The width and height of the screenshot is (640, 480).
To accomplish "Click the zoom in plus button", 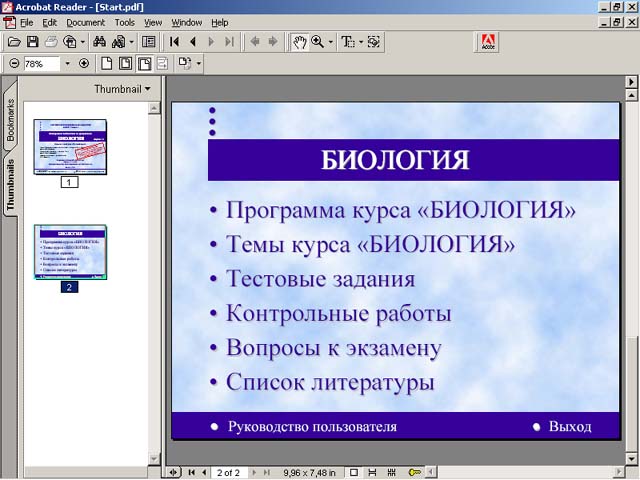I will point(84,64).
